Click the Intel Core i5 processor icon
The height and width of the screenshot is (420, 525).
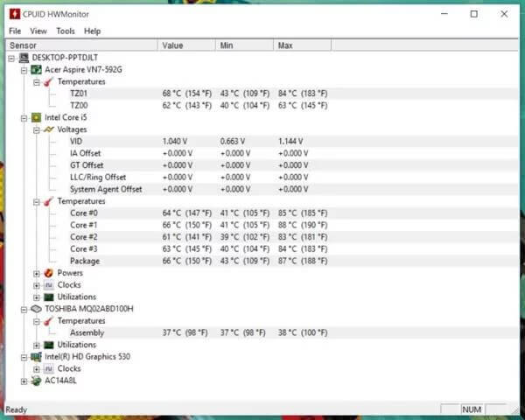click(x=36, y=117)
